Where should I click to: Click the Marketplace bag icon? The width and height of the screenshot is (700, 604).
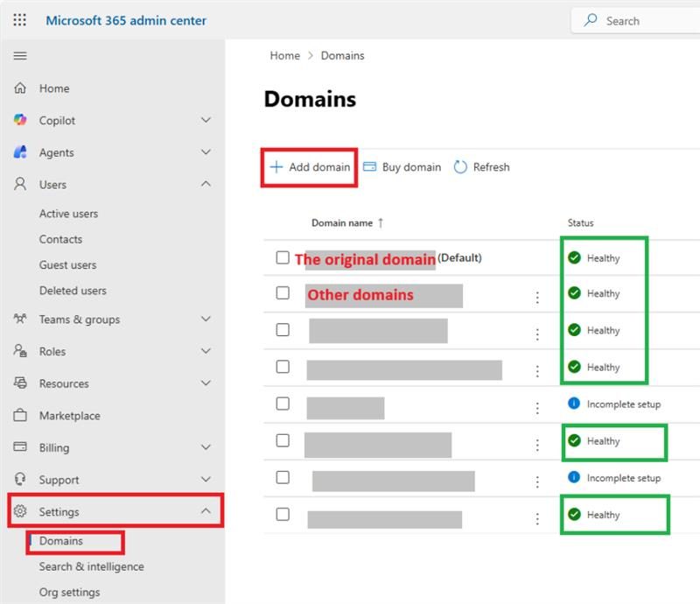(20, 415)
